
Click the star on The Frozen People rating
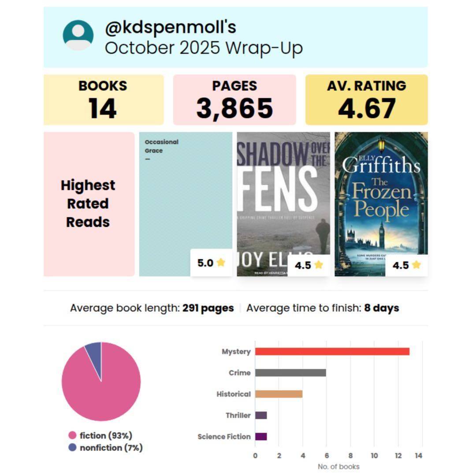tap(416, 265)
